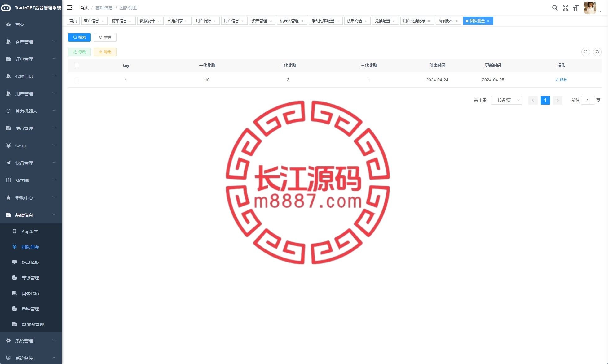Open 币种管理 in the sidebar submenu
608x364 pixels.
31,309
